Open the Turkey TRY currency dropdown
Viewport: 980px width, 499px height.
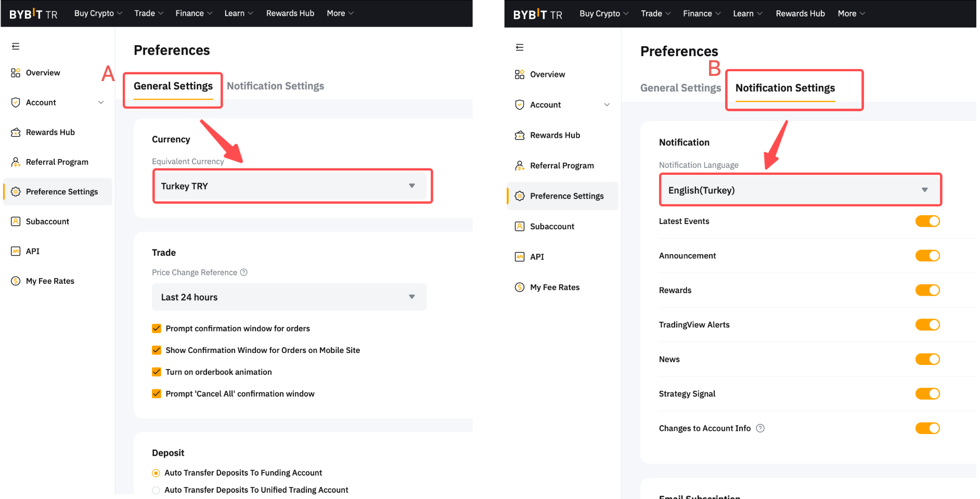(290, 186)
